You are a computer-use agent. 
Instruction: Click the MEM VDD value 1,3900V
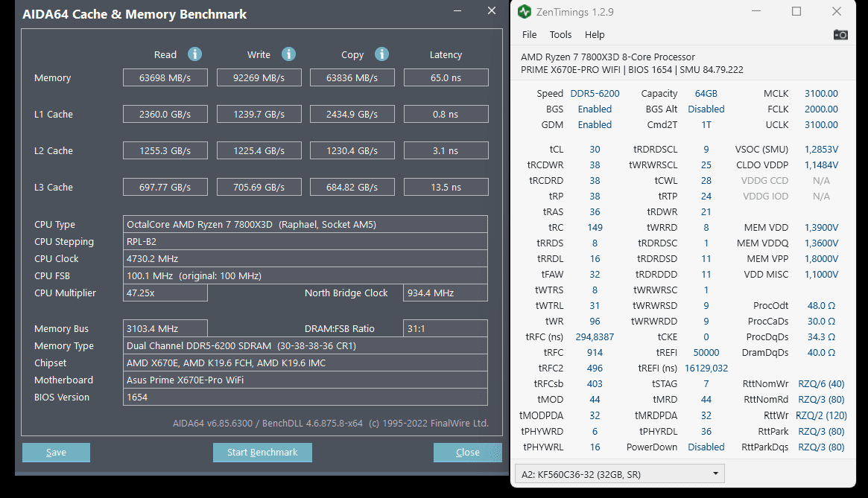[822, 228]
